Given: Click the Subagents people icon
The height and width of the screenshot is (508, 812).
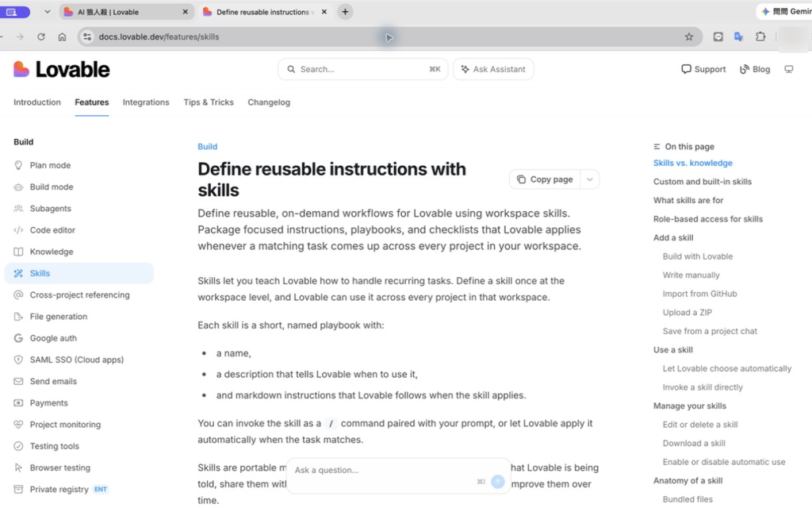Looking at the screenshot, I should pyautogui.click(x=19, y=209).
